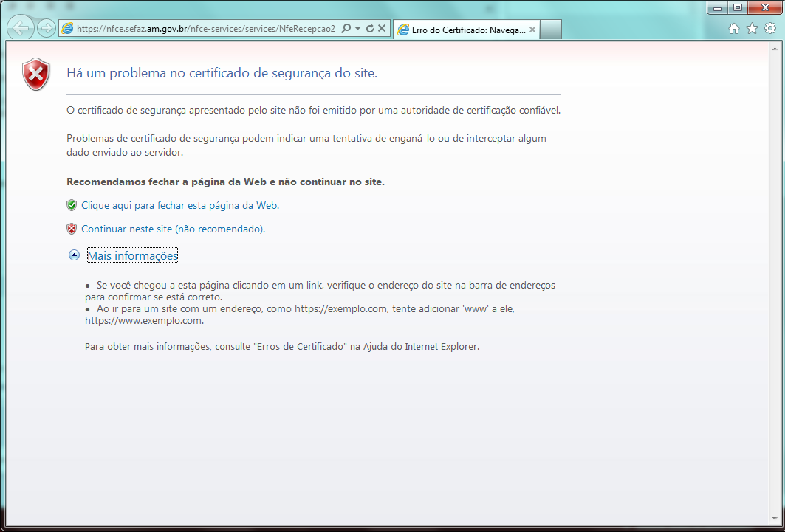
Task: Minimize the Internet Explorer window
Action: coord(719,7)
